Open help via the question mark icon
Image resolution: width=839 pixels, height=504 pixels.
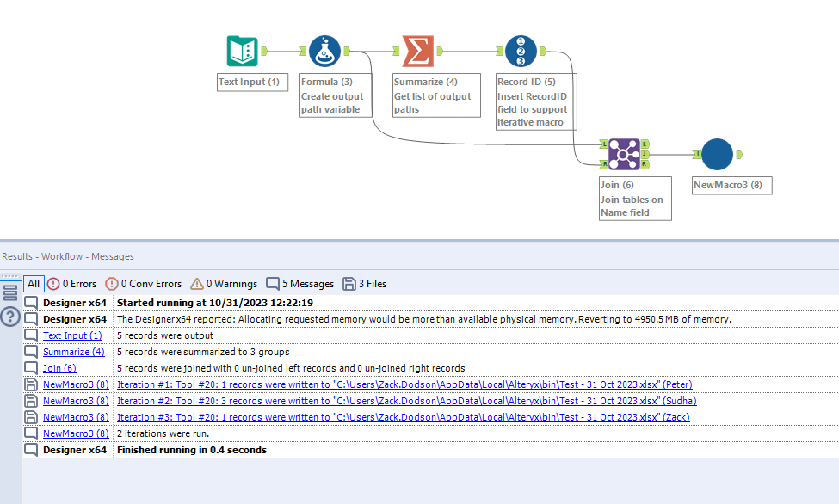point(11,318)
